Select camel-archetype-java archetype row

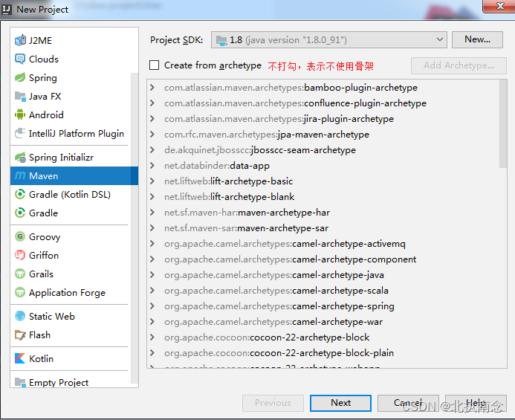pos(323,275)
